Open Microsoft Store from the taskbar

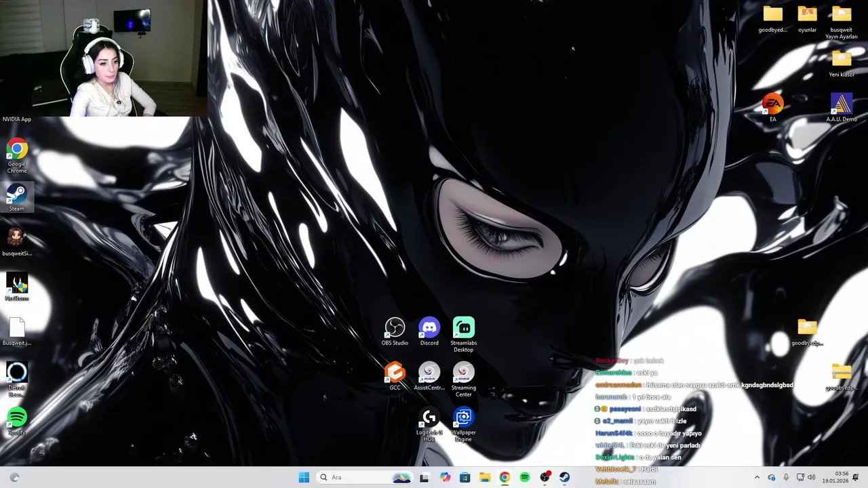[465, 477]
